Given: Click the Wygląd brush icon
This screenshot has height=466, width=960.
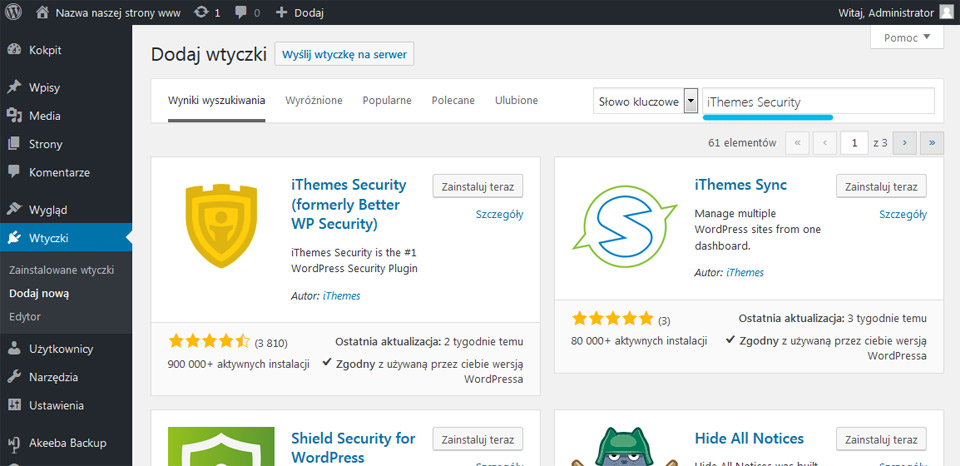Looking at the screenshot, I should pyautogui.click(x=14, y=210).
